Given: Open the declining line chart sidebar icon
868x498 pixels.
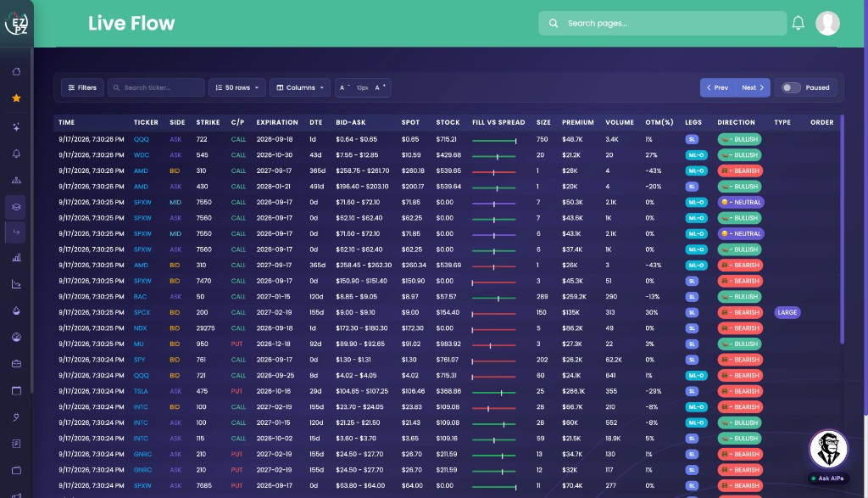Looking at the screenshot, I should tap(17, 284).
